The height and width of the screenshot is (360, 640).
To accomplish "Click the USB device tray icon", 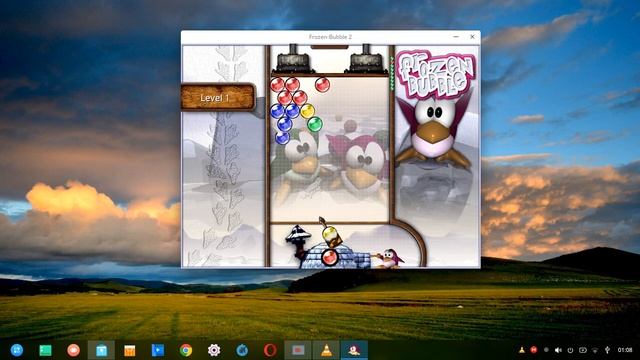I will pos(607,350).
